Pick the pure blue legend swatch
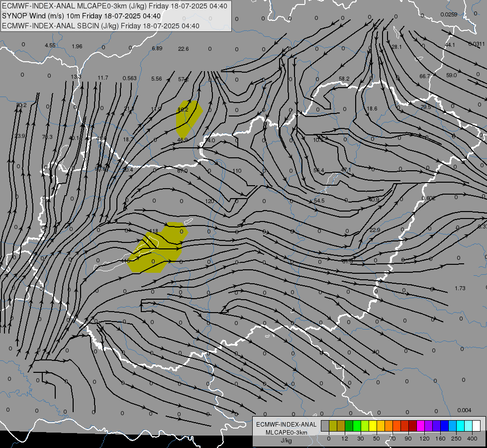 pos(444,426)
